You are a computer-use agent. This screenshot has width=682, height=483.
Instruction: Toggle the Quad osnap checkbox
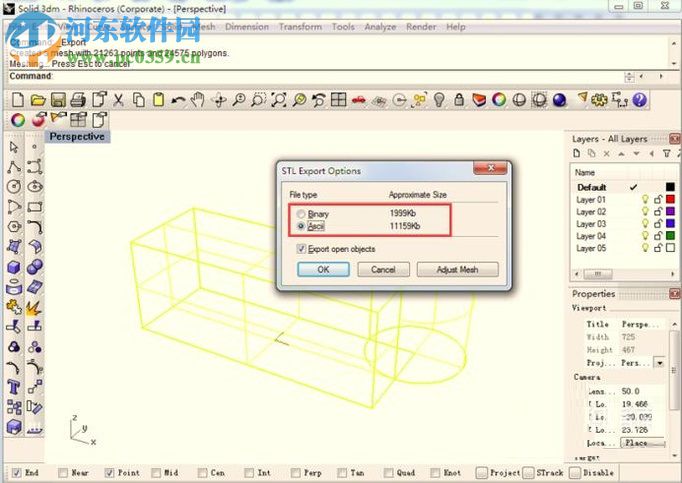[388, 473]
